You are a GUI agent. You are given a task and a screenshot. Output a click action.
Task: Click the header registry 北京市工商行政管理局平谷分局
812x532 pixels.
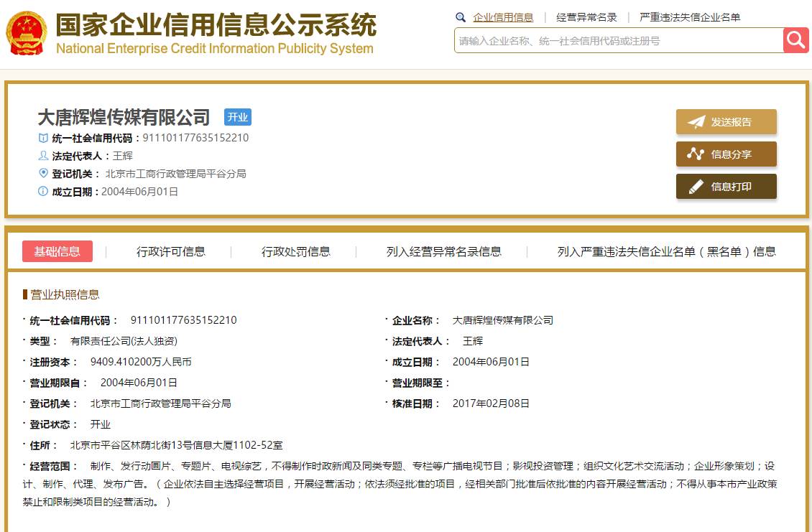click(x=175, y=174)
